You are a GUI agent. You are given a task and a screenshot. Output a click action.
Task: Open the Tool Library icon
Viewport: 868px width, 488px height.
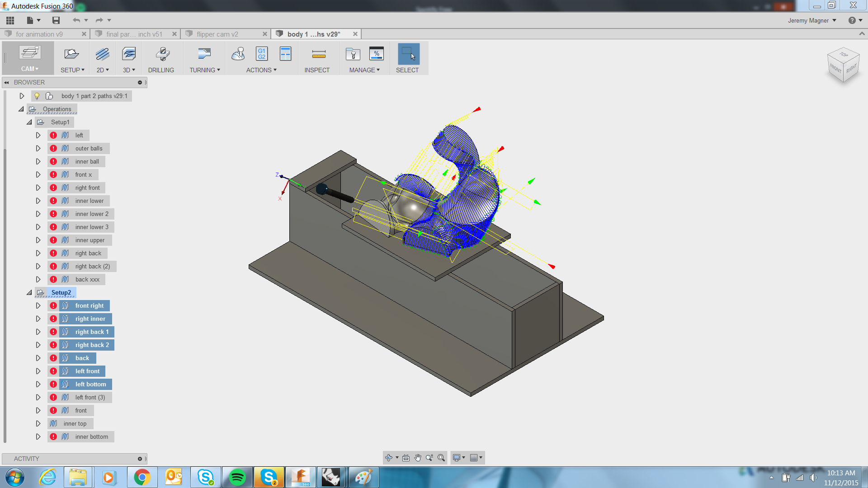(x=353, y=54)
